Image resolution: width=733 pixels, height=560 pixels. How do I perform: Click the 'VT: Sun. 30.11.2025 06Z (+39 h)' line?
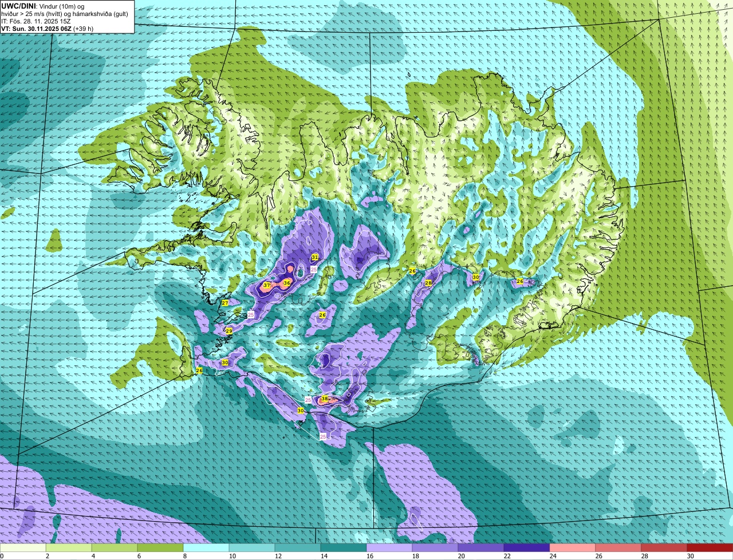tap(48, 29)
